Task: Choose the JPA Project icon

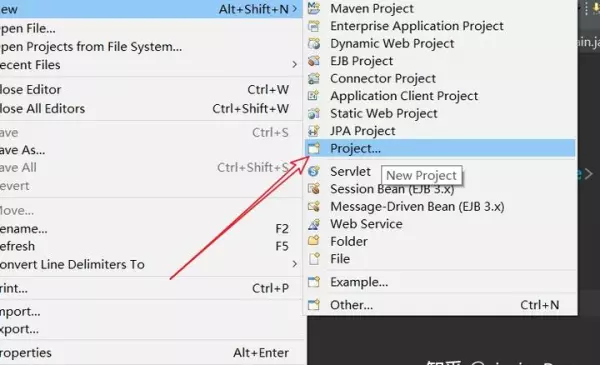Action: pyautogui.click(x=314, y=131)
